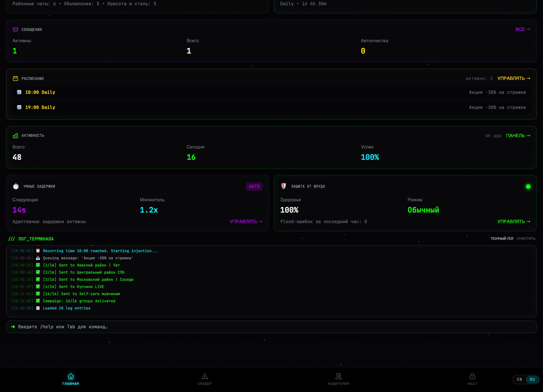Click the green status dot for flood protection
543x392 pixels.
528,186
